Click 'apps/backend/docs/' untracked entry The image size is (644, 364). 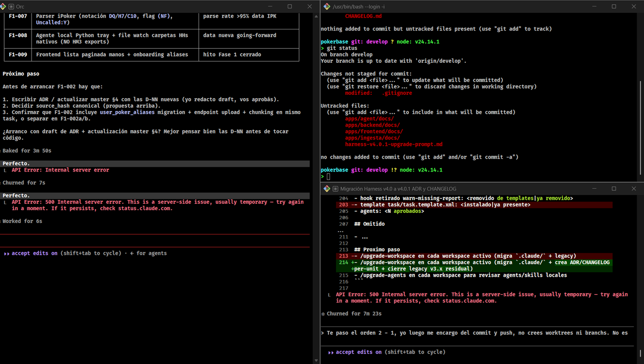[x=372, y=125]
